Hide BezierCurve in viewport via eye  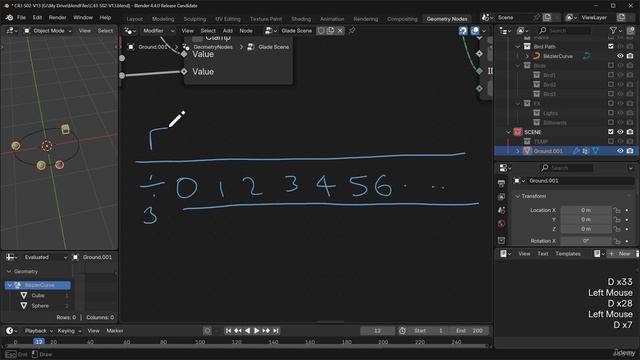pos(620,56)
